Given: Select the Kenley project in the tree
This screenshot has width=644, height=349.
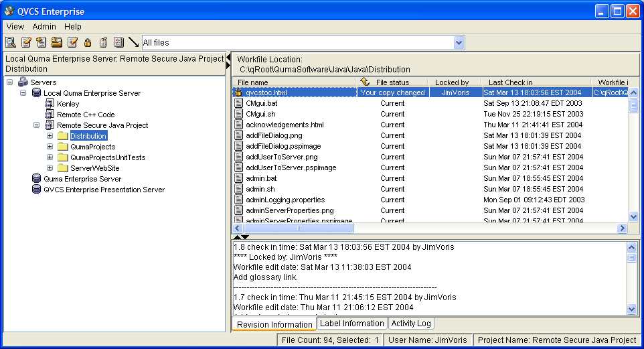Looking at the screenshot, I should (68, 104).
